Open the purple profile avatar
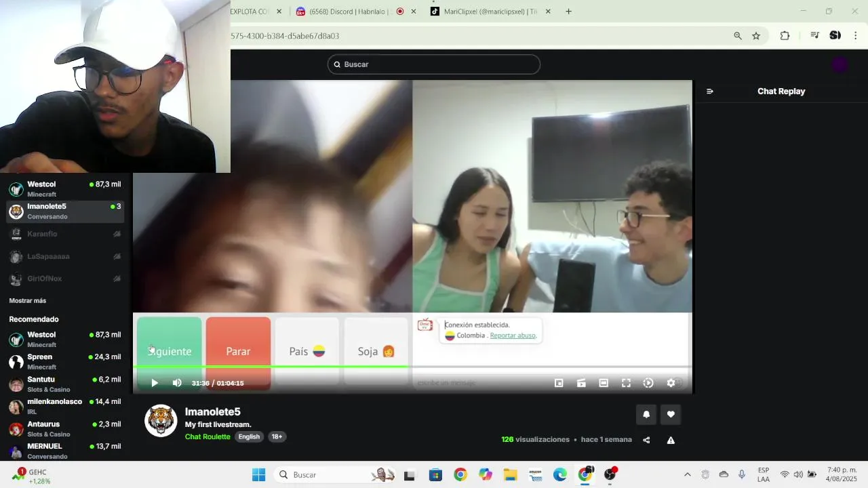The image size is (868, 488). 840,64
